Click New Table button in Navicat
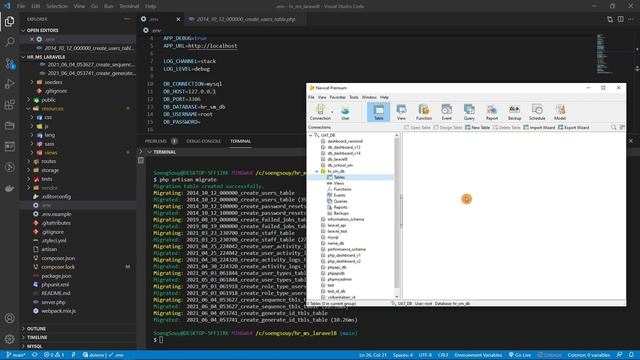The width and height of the screenshot is (640, 360). (477, 127)
